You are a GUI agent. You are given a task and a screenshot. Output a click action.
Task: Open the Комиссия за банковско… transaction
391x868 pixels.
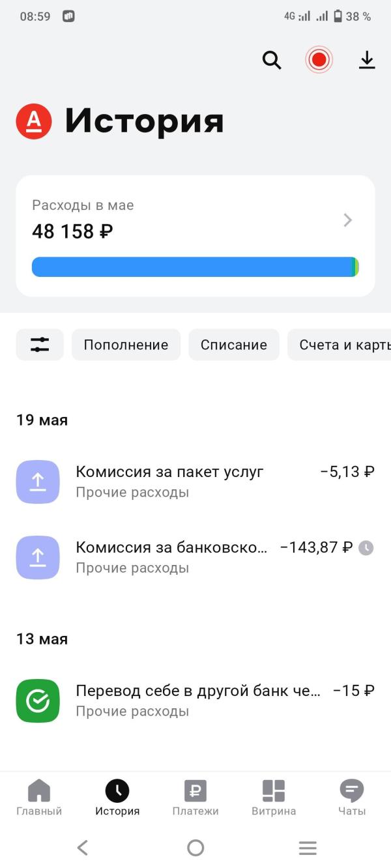point(195,557)
